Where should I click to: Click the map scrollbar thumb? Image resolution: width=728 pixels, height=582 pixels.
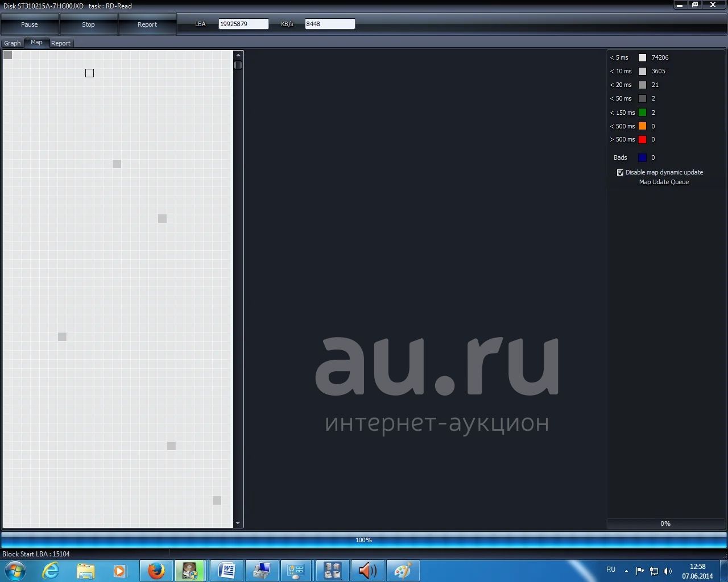coord(238,65)
